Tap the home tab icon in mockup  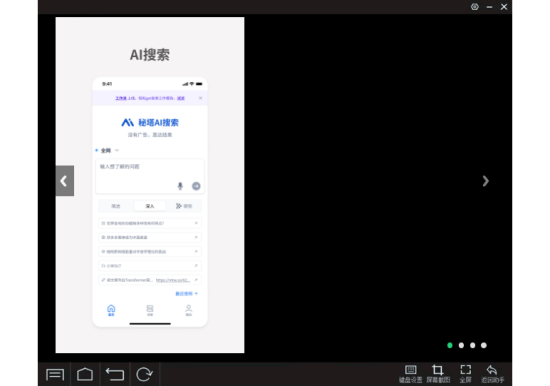coord(111,310)
